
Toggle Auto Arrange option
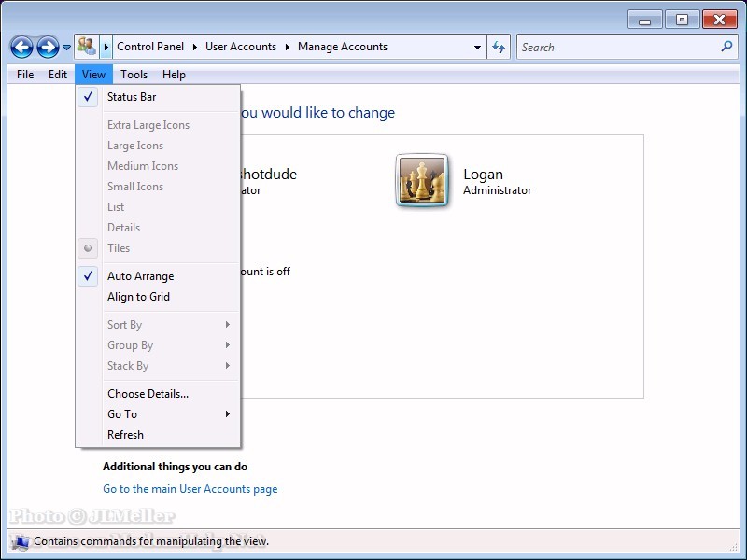click(158, 276)
